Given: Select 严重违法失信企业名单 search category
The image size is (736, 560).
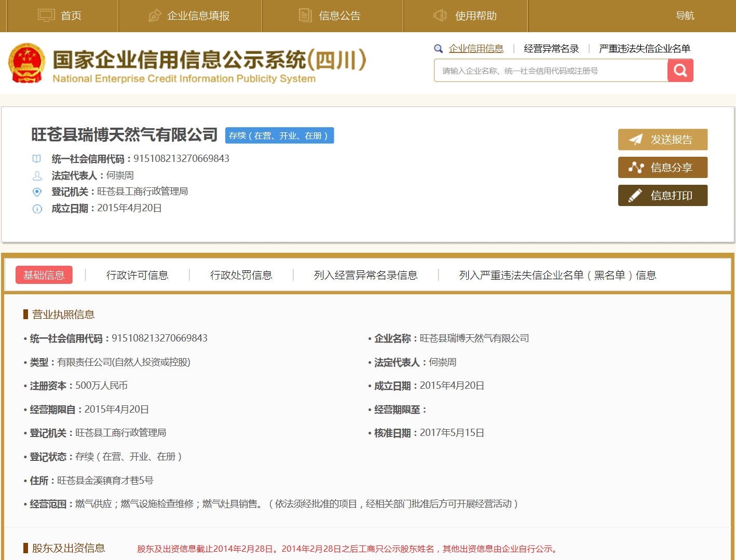Looking at the screenshot, I should (644, 49).
